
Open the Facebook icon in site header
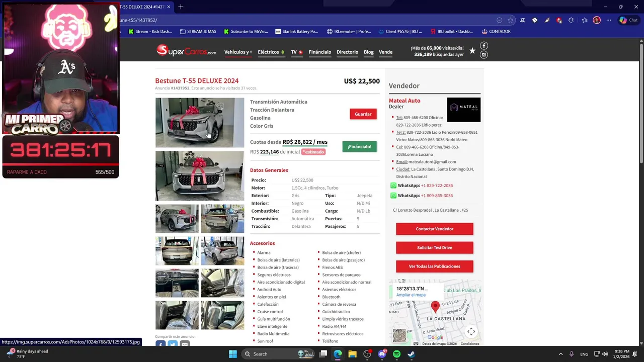pos(484,46)
